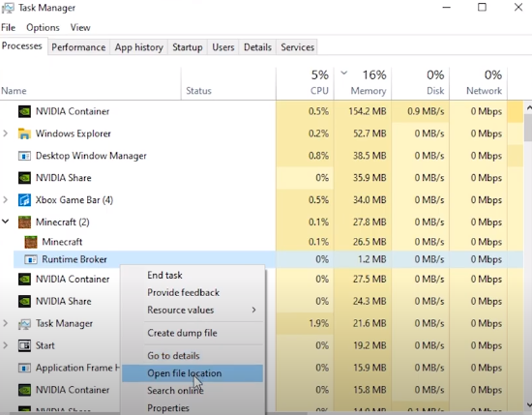The image size is (532, 415).
Task: Click the Task Manager process row icon
Action: [24, 324]
